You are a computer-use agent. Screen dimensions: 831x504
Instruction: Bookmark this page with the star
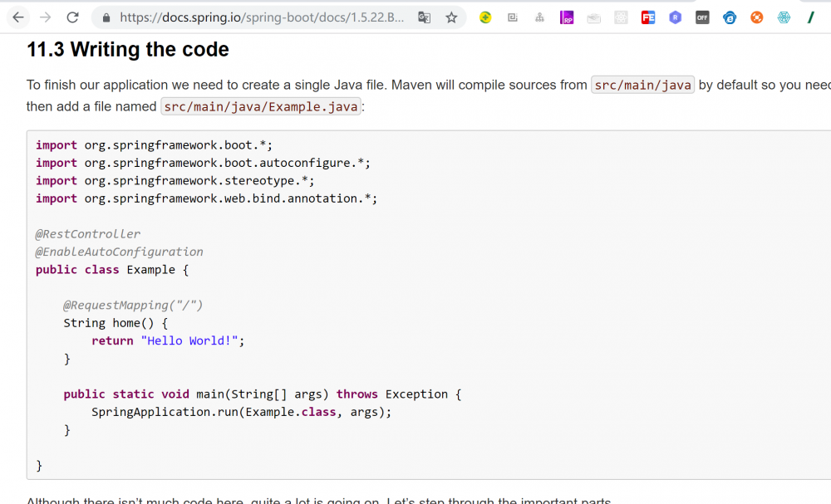(x=451, y=17)
